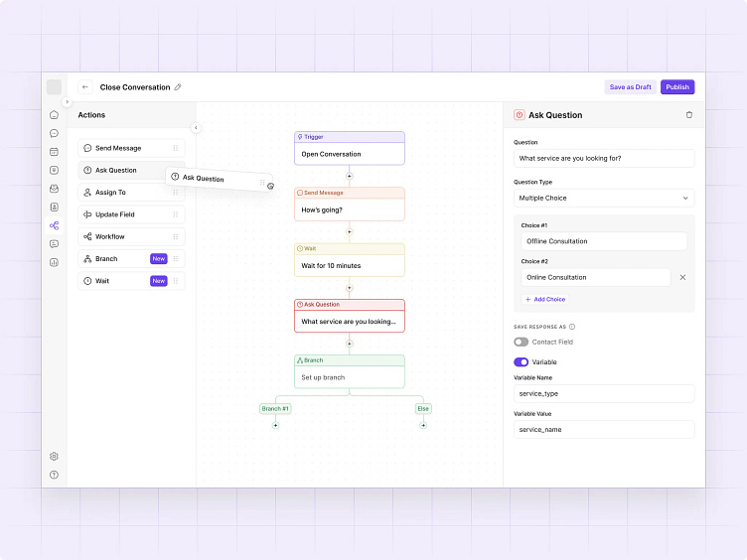The width and height of the screenshot is (747, 560).
Task: Publish the workflow
Action: tap(677, 87)
